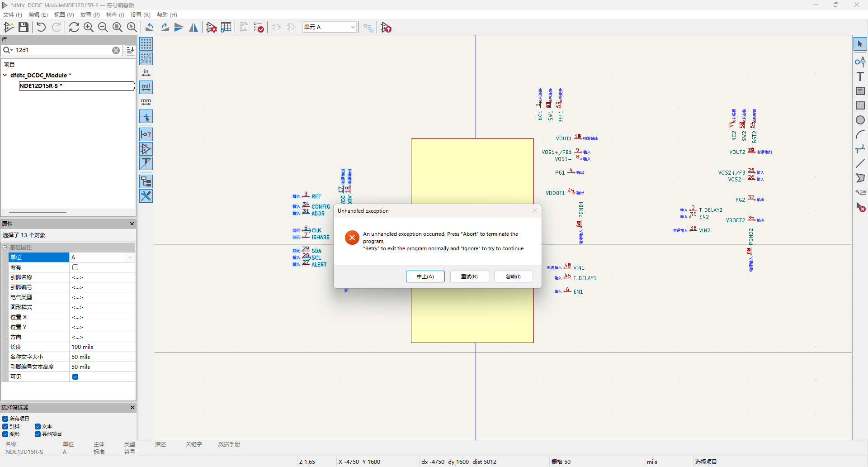Switch units to millimeters
868x467 pixels.
pos(146,102)
